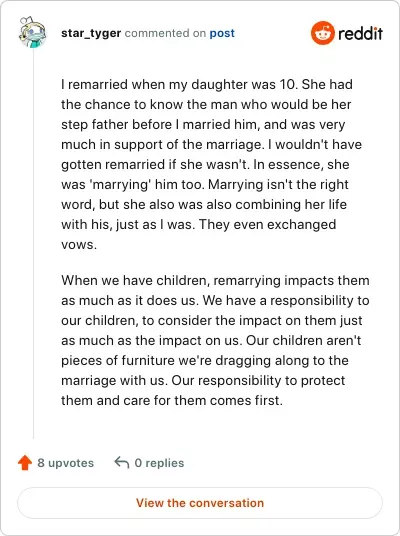Open the Reddit Snoo logo icon
The height and width of the screenshot is (536, 400).
[x=322, y=33]
